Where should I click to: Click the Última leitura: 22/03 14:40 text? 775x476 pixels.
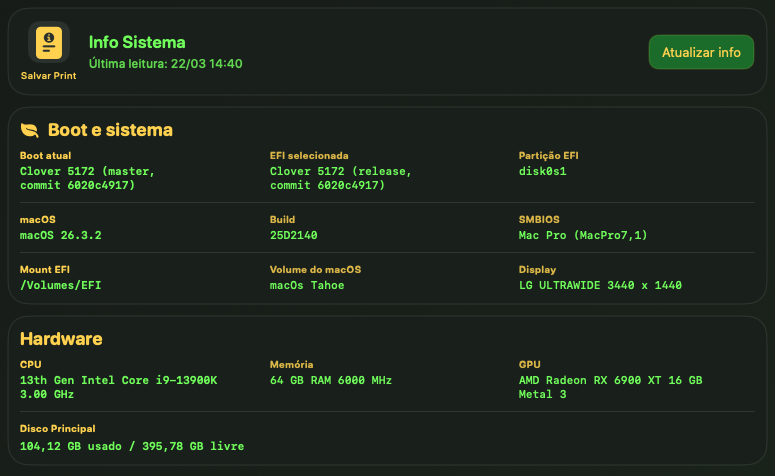166,64
